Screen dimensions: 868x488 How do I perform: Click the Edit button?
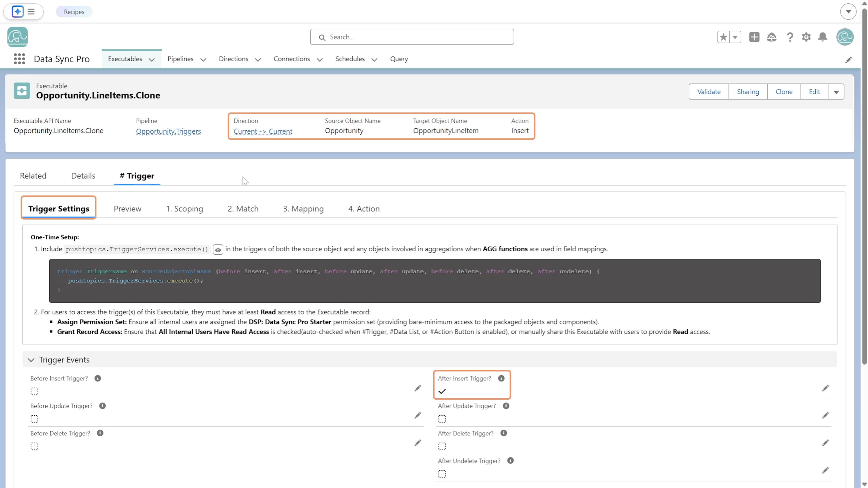814,91
